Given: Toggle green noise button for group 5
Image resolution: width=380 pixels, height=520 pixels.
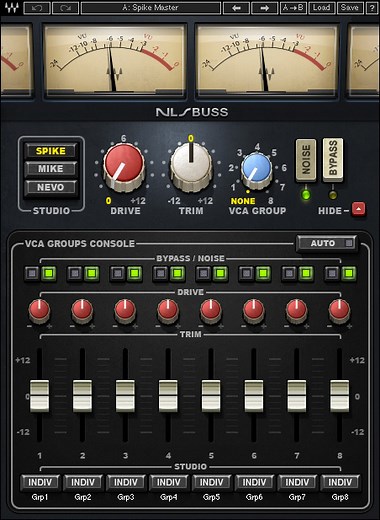Looking at the screenshot, I should point(220,273).
